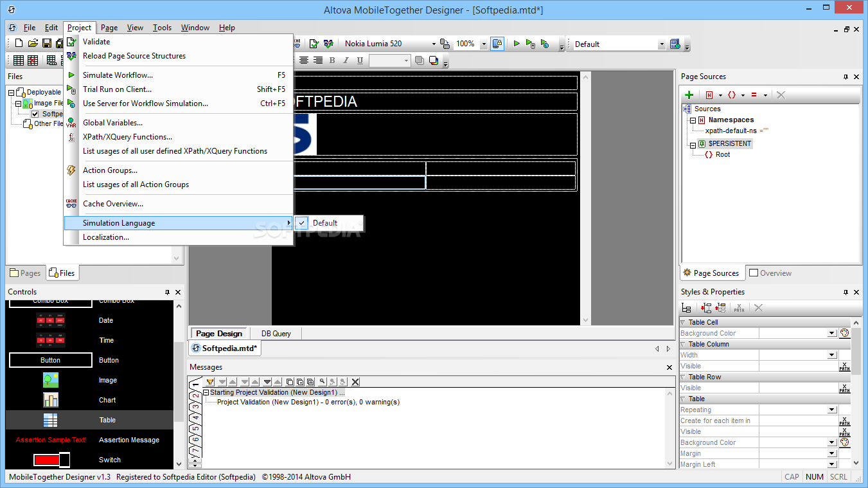Screen dimensions: 868x488
Task: Toggle the checked Default simulation language item
Action: [x=329, y=223]
